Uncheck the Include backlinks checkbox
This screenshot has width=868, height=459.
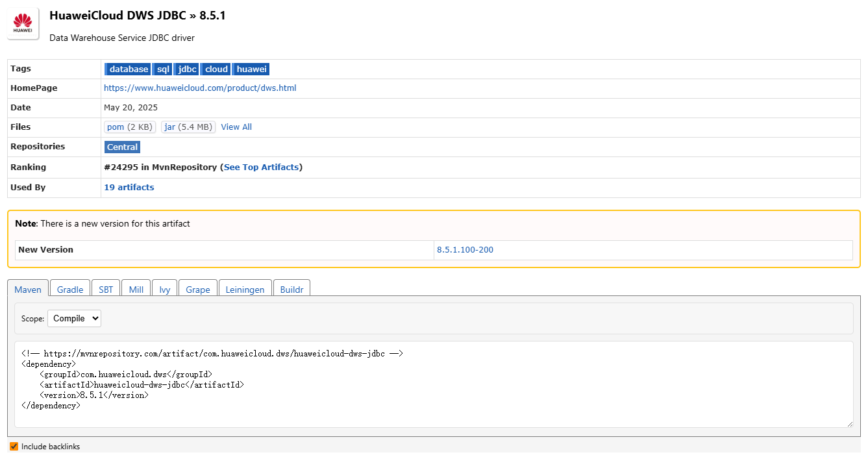click(14, 447)
